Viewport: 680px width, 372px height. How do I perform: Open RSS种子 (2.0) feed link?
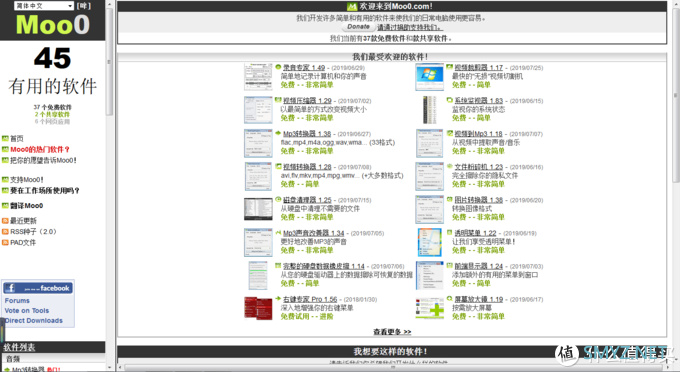pyautogui.click(x=33, y=232)
